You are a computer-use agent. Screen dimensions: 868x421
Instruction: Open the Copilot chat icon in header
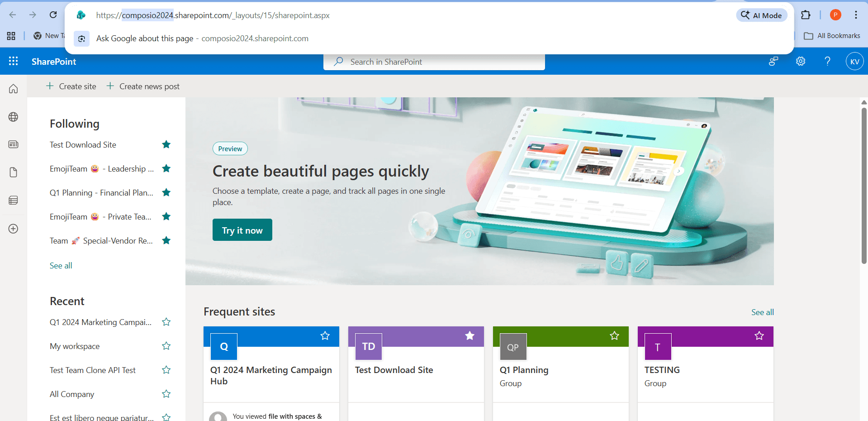[773, 61]
